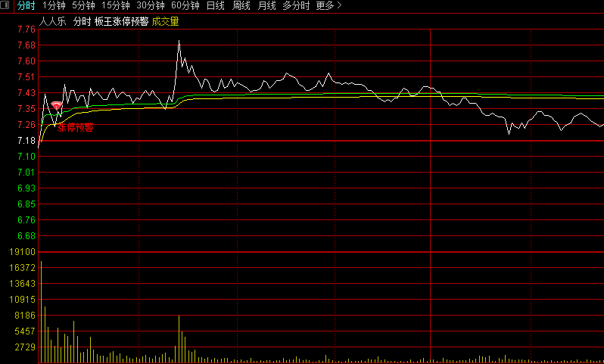The height and width of the screenshot is (364, 604).
Task: Click the 分时 label beside 人人乐
Action: (82, 21)
